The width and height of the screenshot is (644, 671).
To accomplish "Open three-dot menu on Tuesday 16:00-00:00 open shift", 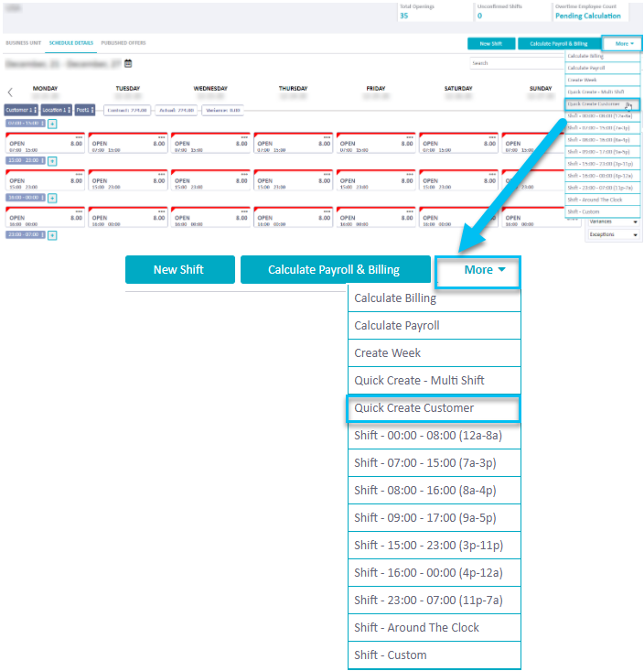I will tap(162, 211).
